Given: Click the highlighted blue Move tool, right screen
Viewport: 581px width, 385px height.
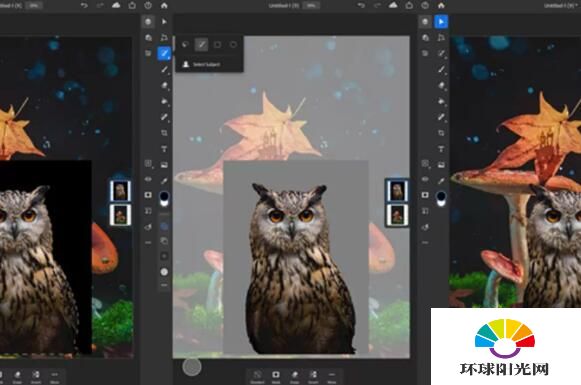Looking at the screenshot, I should [x=441, y=22].
